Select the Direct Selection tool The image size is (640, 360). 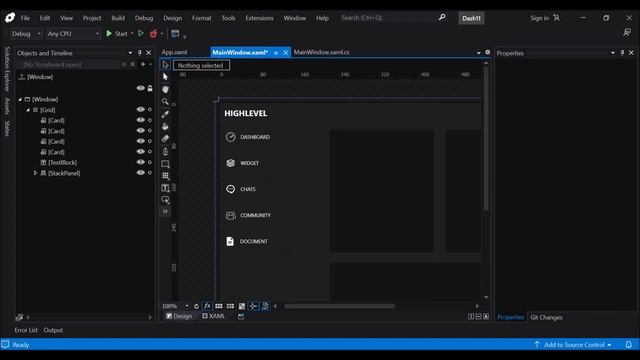[x=165, y=77]
